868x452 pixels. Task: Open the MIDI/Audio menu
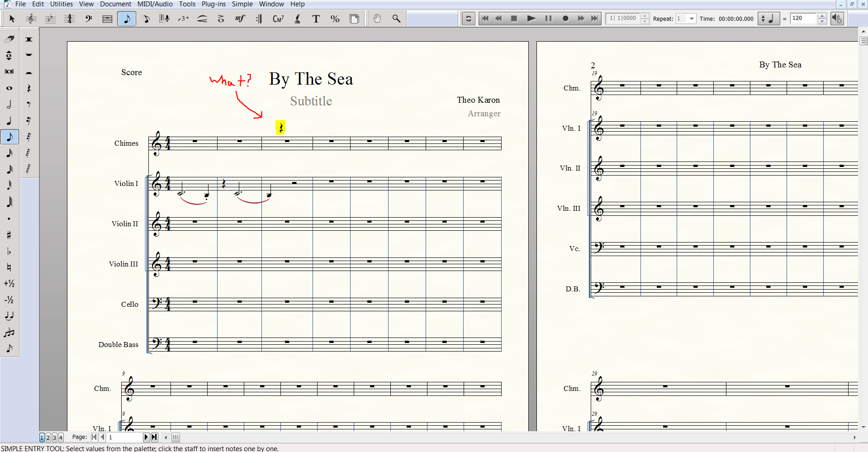[x=155, y=4]
